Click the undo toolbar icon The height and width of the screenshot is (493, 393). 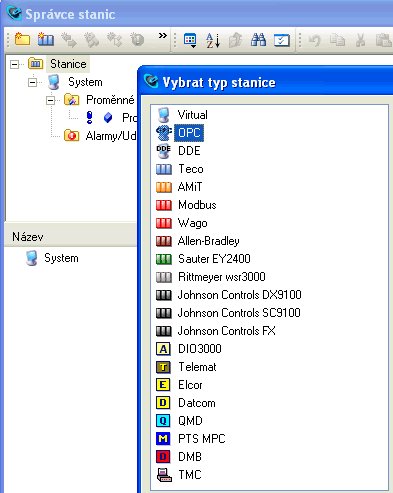pyautogui.click(x=314, y=40)
